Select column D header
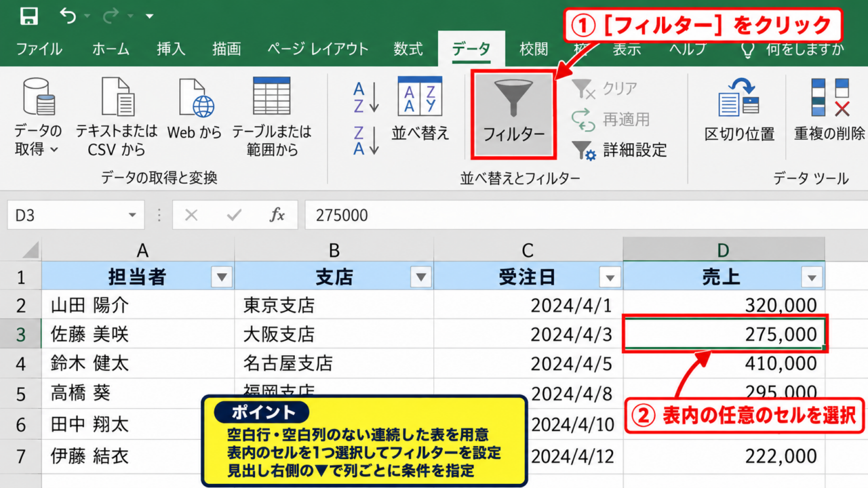This screenshot has height=488, width=868. pyautogui.click(x=724, y=250)
